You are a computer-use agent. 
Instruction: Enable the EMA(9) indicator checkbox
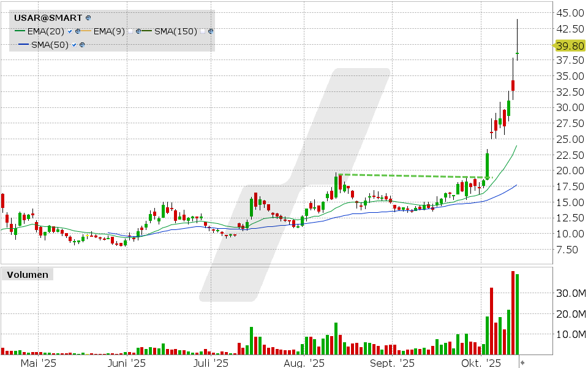click(130, 31)
